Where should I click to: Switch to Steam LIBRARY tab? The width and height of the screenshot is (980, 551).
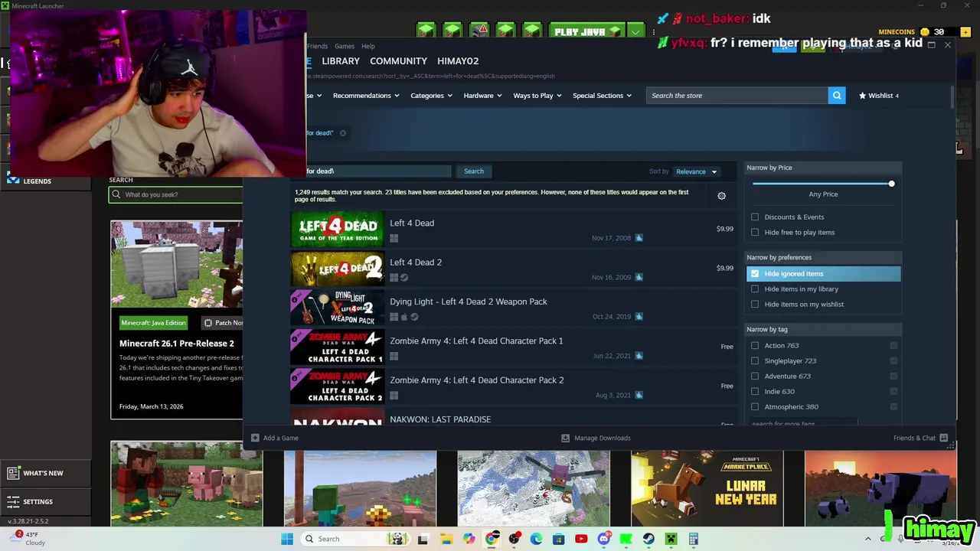341,61
